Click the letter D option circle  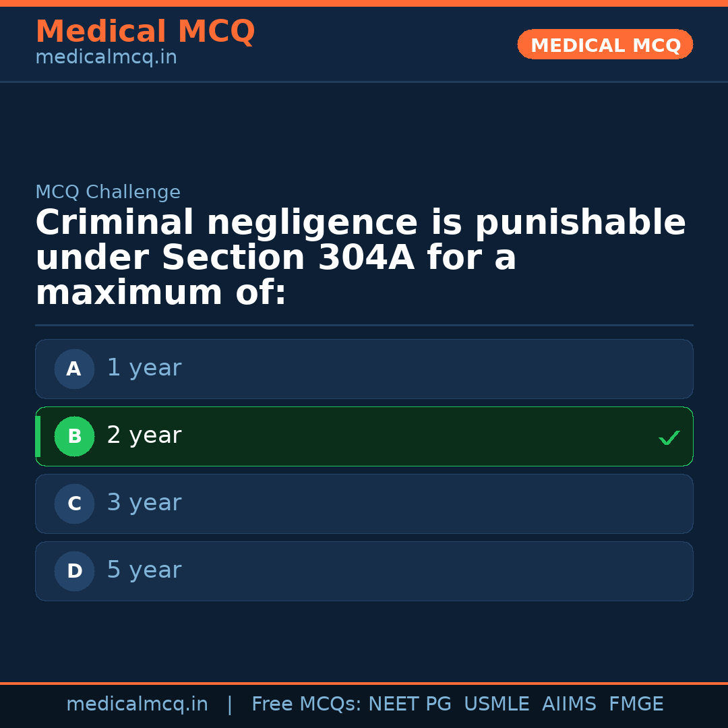tap(74, 571)
